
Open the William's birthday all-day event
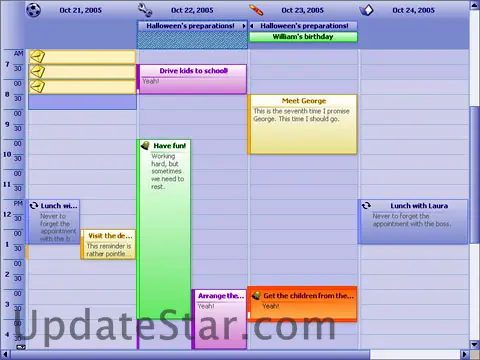point(303,37)
